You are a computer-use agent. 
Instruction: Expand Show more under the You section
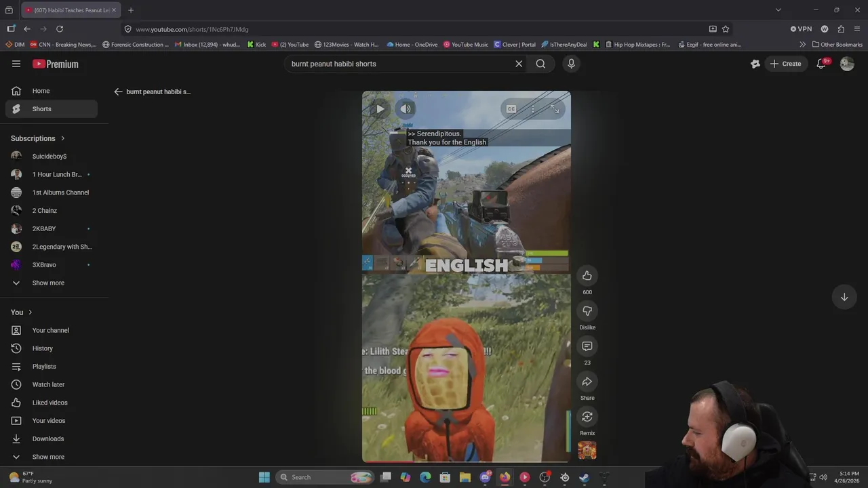pyautogui.click(x=52, y=457)
